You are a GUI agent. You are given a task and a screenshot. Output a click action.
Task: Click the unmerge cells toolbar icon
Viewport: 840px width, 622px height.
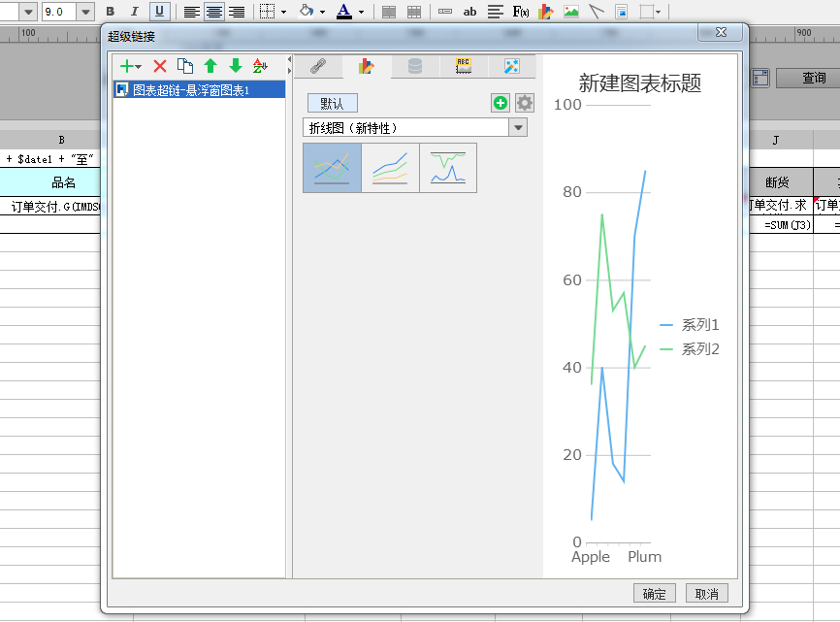(x=414, y=12)
